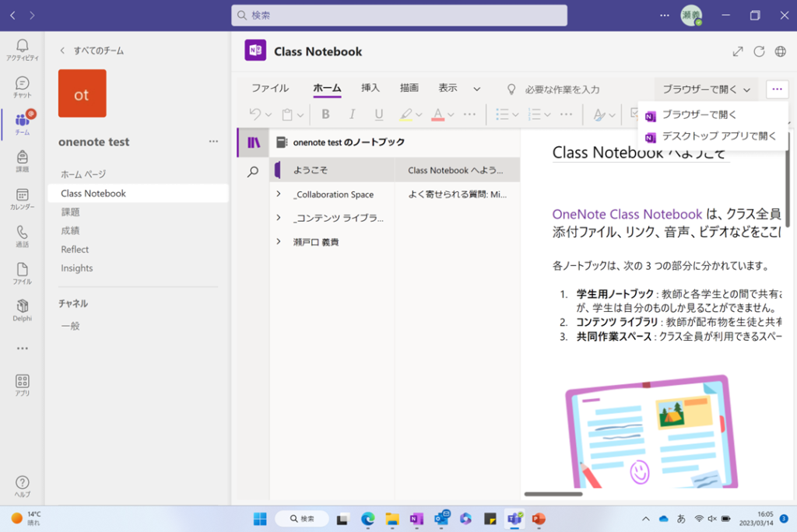Expand the _Collaboration Space section
Viewport: 797px width, 532px height.
[x=278, y=194]
